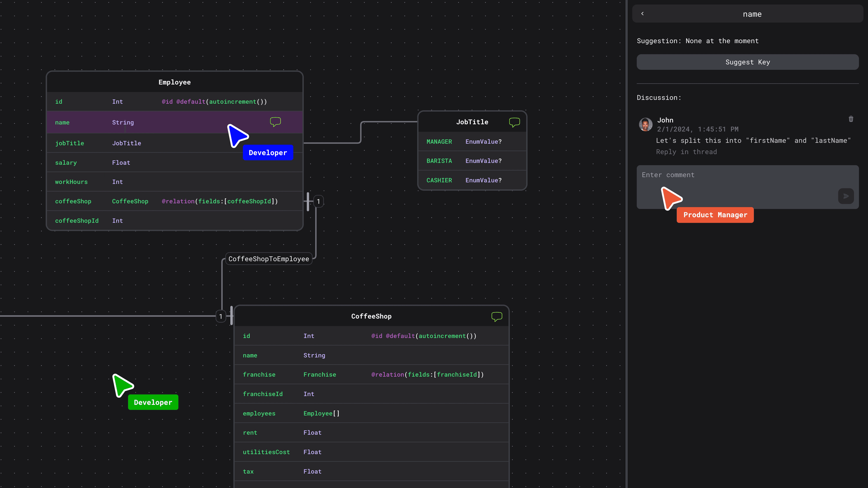Select the name field in Employee table
The image size is (868, 488).
coord(62,122)
